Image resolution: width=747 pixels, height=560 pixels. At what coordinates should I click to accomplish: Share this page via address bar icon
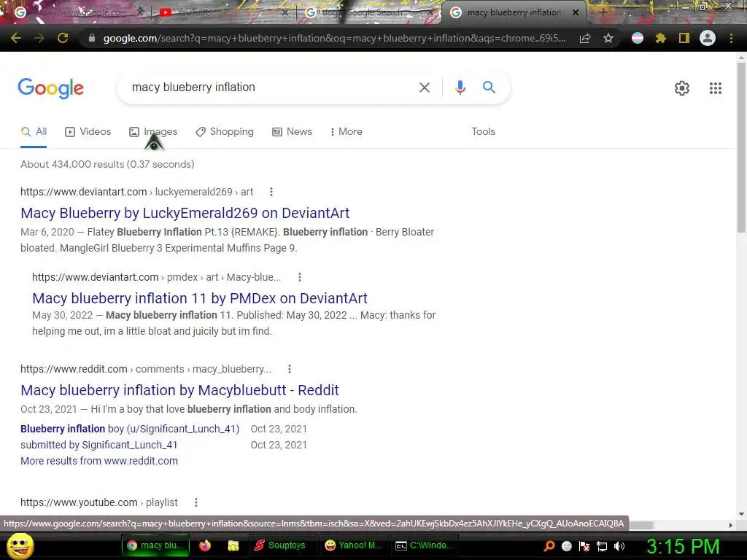point(585,38)
